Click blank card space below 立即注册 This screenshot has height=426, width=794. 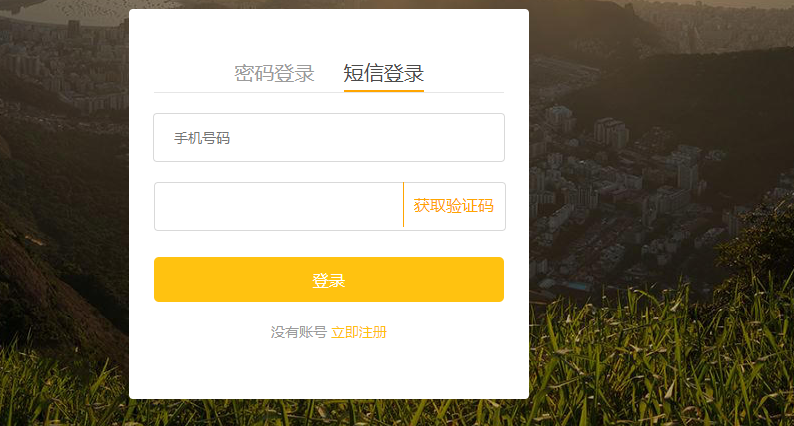(x=328, y=372)
